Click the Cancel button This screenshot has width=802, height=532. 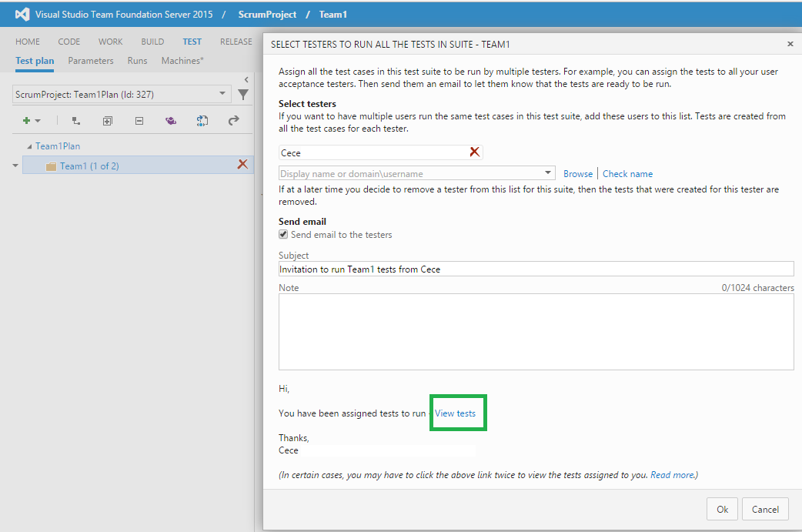pos(765,509)
